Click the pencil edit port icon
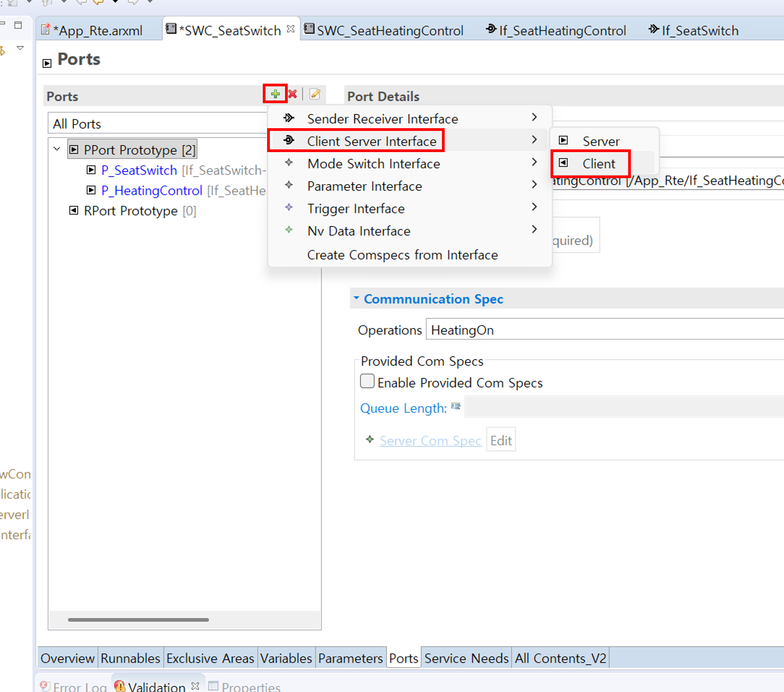Screen dimensions: 784x692 (x=315, y=94)
